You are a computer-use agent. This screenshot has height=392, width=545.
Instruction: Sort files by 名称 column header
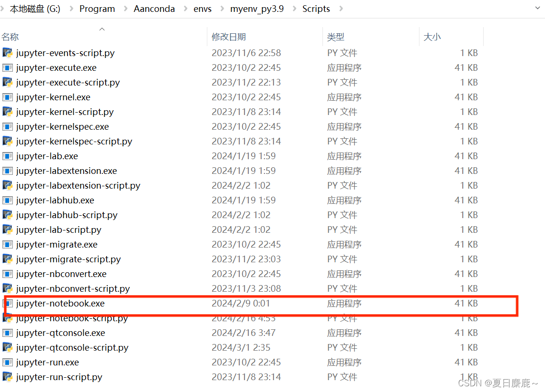[10, 37]
